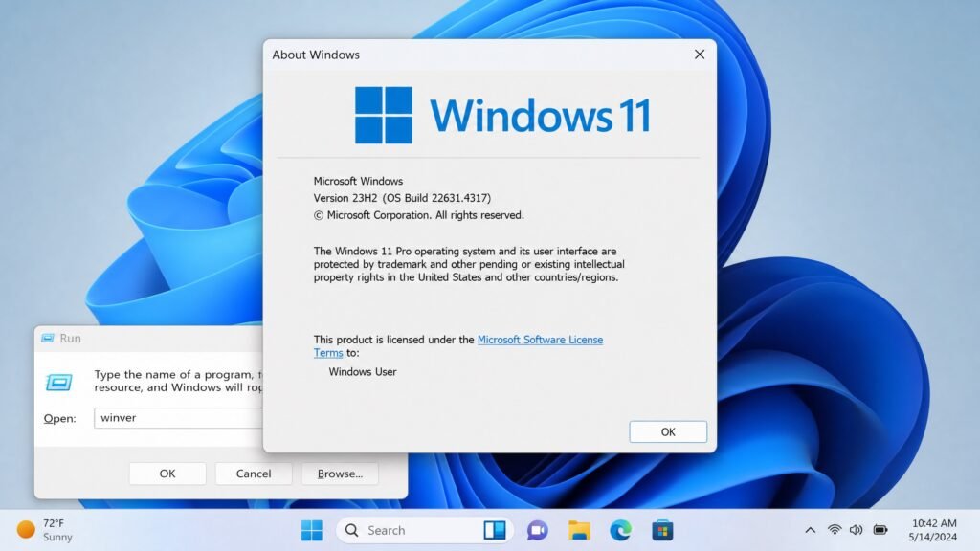Click the Run dialog title bar icon
This screenshot has height=551, width=980.
click(48, 338)
